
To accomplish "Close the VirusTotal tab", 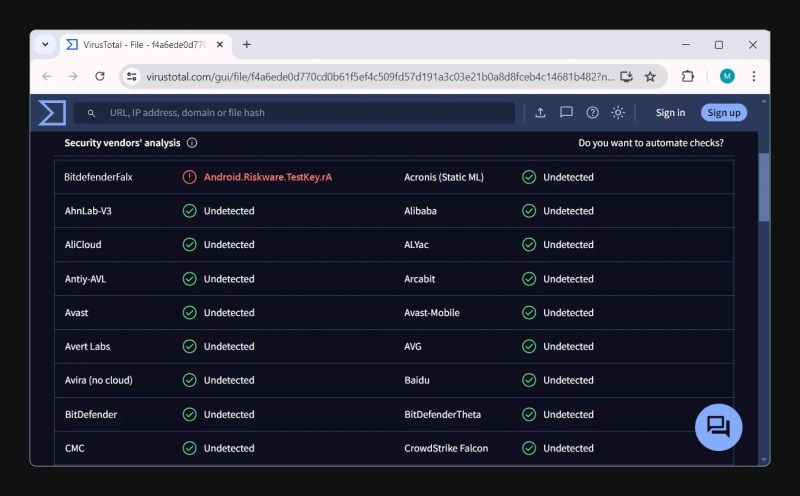I will pyautogui.click(x=220, y=44).
